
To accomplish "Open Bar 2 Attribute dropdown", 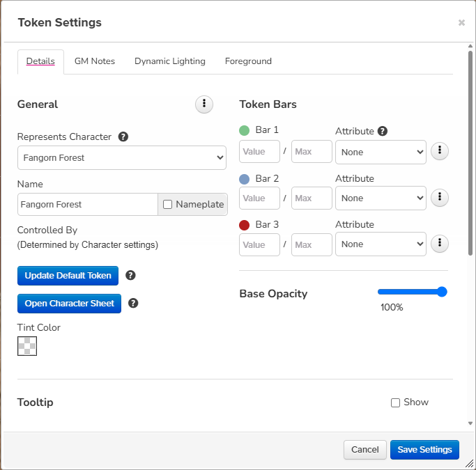I will click(381, 198).
